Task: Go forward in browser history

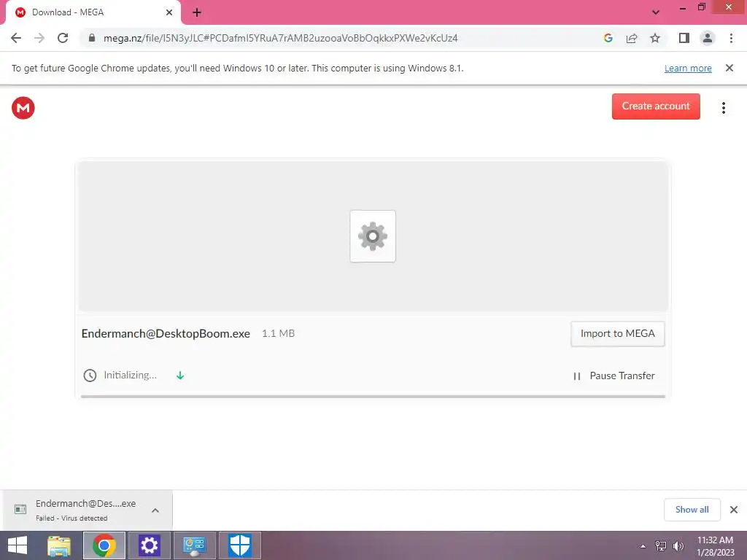Action: [39, 38]
